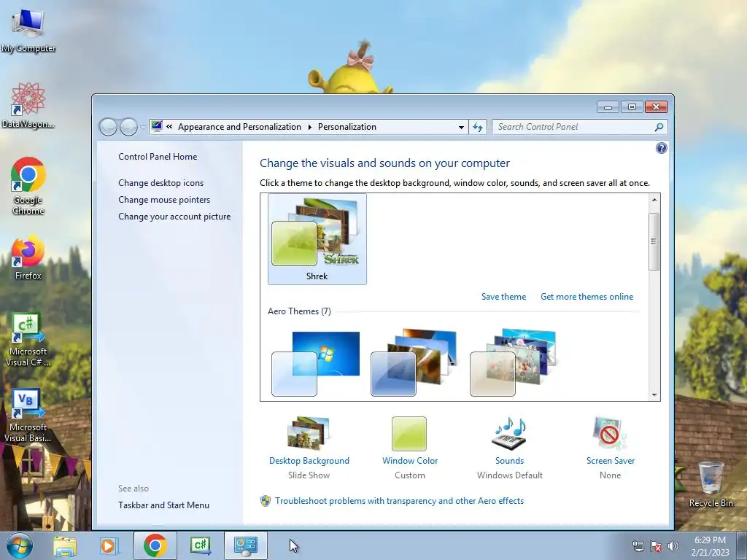Click the Screen Saver icon
747x560 pixels.
point(611,433)
